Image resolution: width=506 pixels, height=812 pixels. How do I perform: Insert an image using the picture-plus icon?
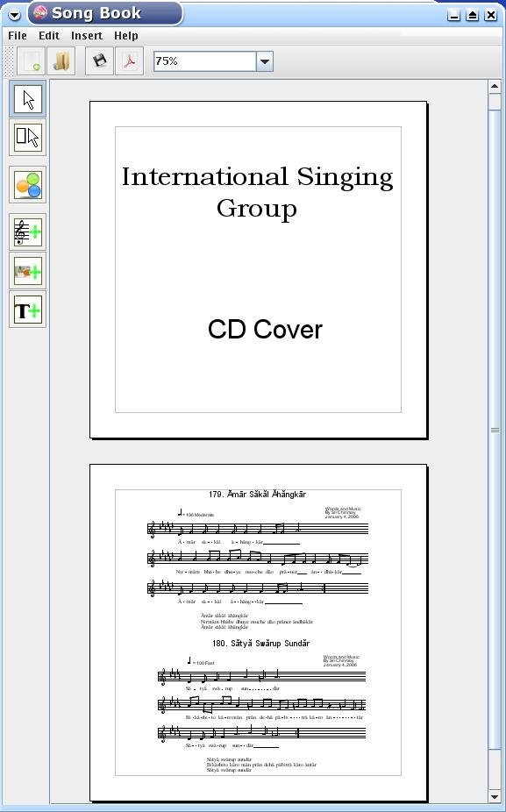(28, 271)
